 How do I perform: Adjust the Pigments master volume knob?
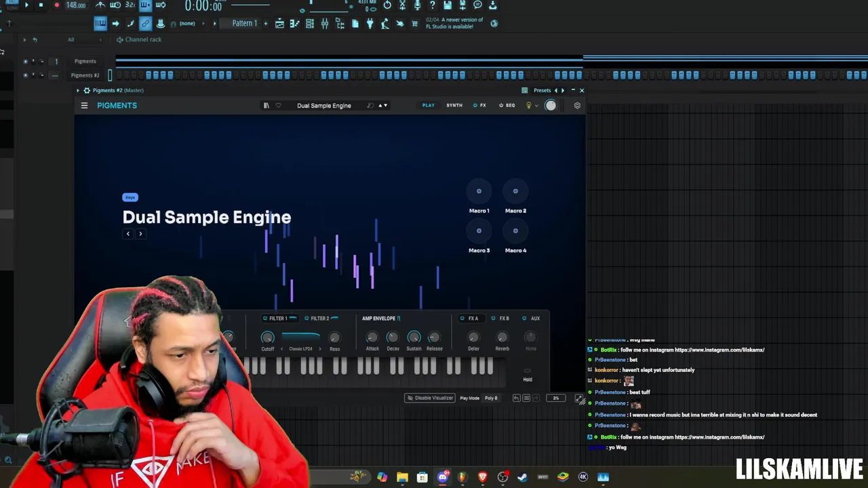tap(551, 106)
